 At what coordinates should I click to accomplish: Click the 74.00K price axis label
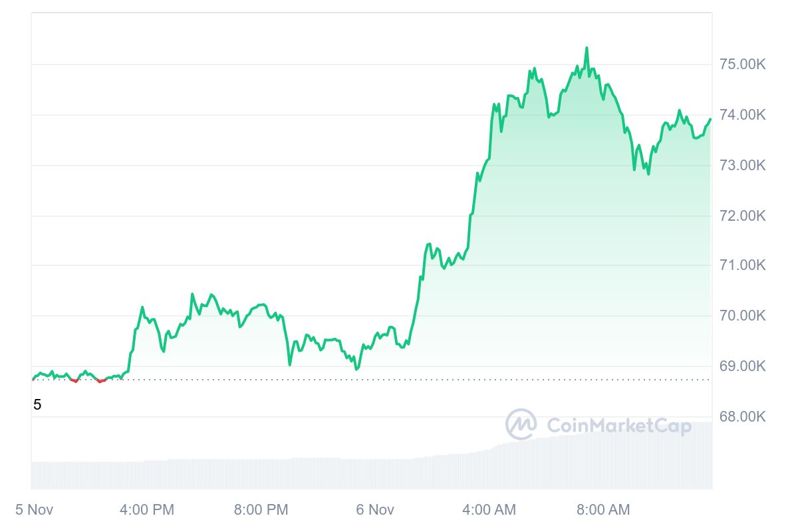click(743, 115)
